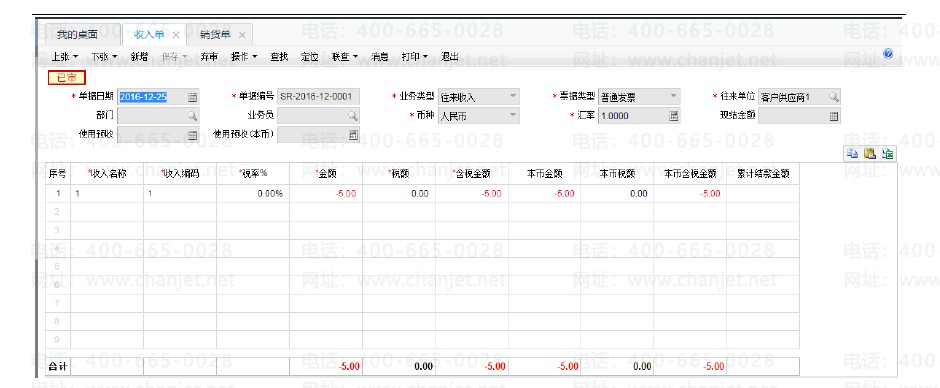Open the help icon at top right
The width and height of the screenshot is (940, 388).
coord(888,53)
